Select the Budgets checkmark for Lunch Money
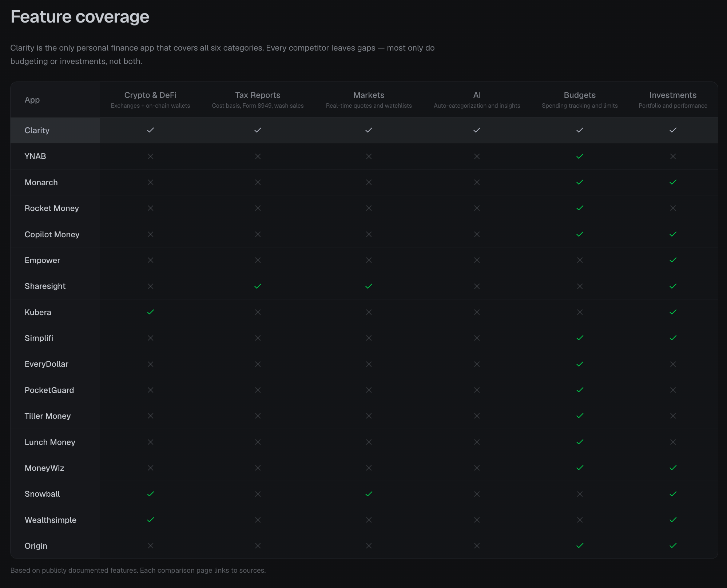727x588 pixels. (579, 442)
